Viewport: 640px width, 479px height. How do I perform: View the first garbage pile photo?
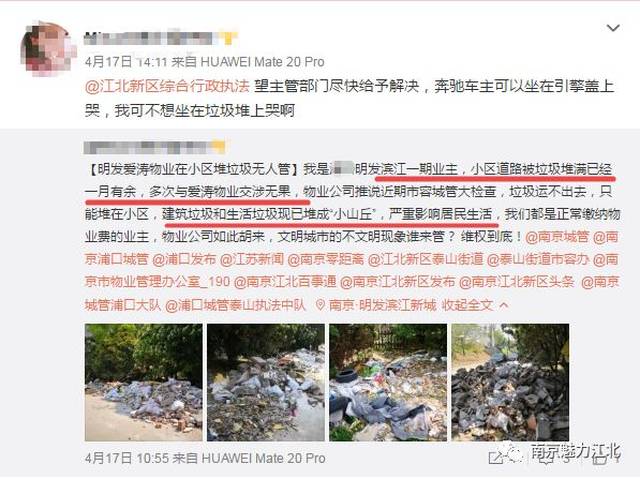(144, 382)
